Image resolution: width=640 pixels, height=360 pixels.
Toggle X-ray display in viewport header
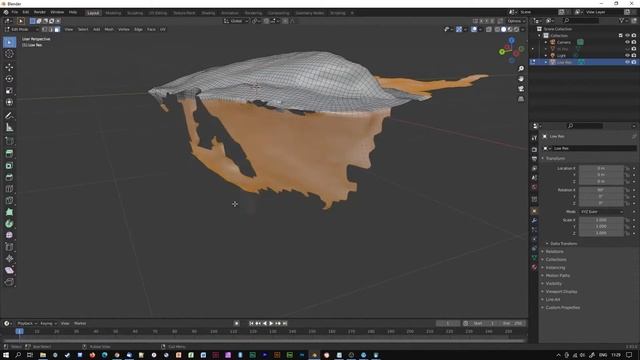click(x=489, y=29)
